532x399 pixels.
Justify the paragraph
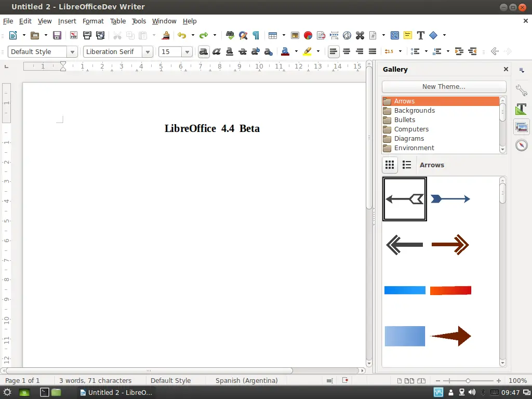[x=373, y=51]
